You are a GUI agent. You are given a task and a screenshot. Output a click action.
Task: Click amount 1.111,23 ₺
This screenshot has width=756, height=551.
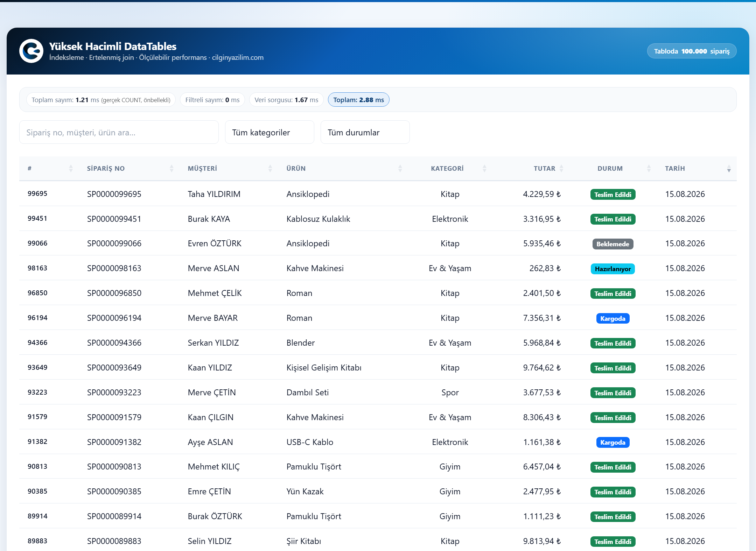(542, 516)
